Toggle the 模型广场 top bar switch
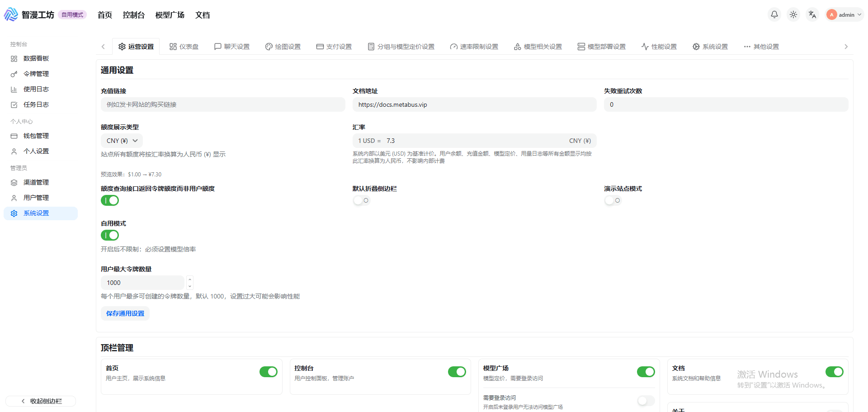The width and height of the screenshot is (868, 412). [646, 372]
